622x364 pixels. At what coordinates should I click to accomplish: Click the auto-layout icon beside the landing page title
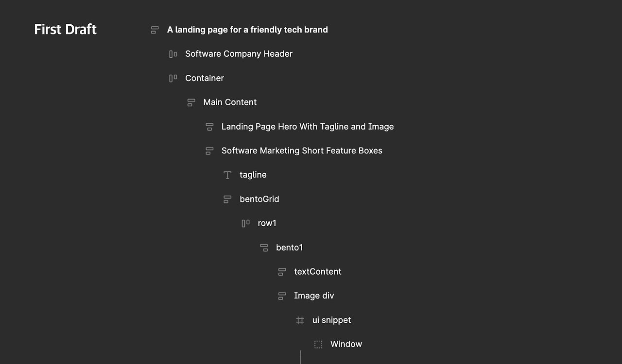point(155,30)
